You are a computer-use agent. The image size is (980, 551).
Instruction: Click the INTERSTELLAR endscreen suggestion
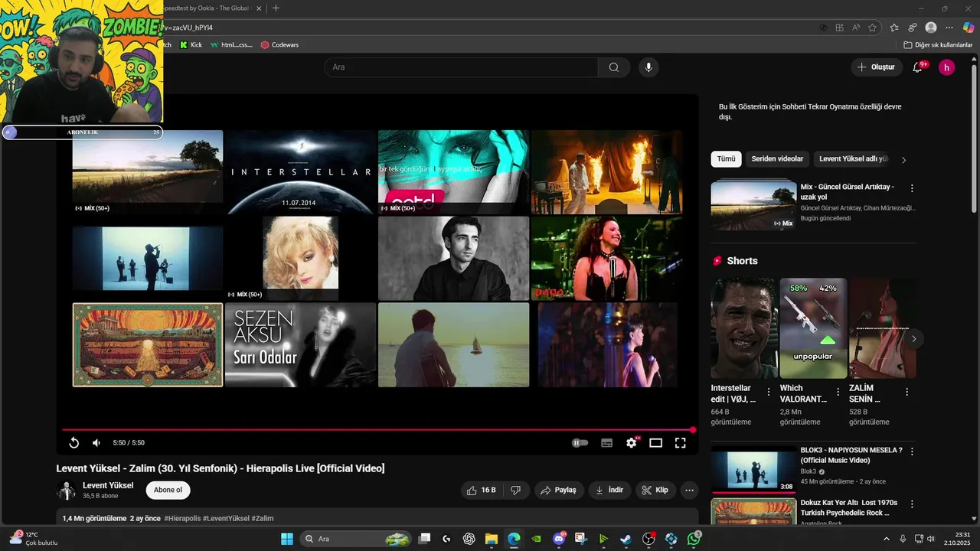click(x=300, y=172)
